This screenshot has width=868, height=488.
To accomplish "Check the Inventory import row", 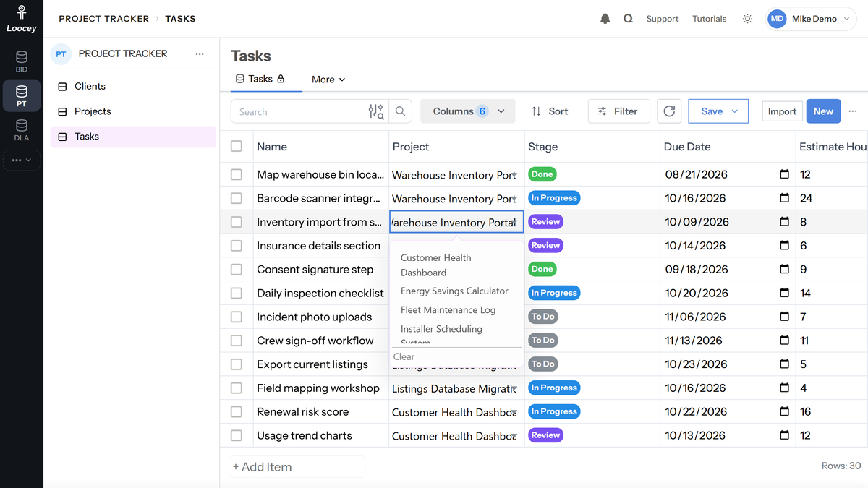I will click(237, 222).
